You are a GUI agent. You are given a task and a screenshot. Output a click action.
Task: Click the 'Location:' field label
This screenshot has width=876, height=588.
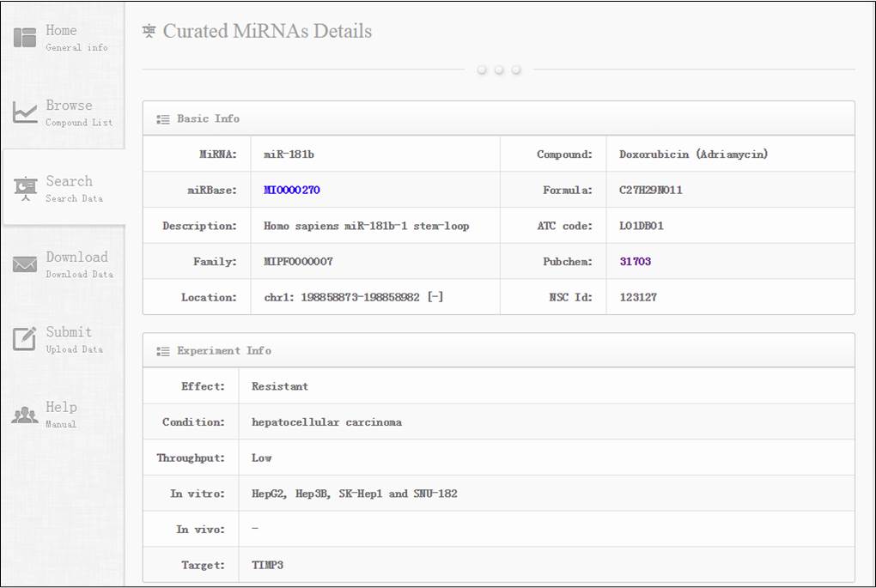click(x=209, y=297)
